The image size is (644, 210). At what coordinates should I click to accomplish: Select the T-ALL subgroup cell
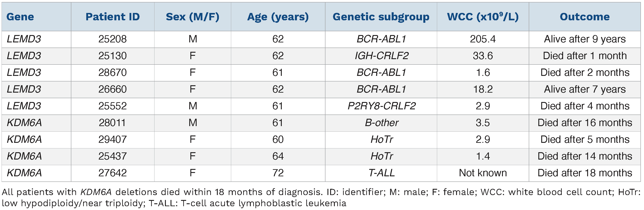click(x=381, y=173)
